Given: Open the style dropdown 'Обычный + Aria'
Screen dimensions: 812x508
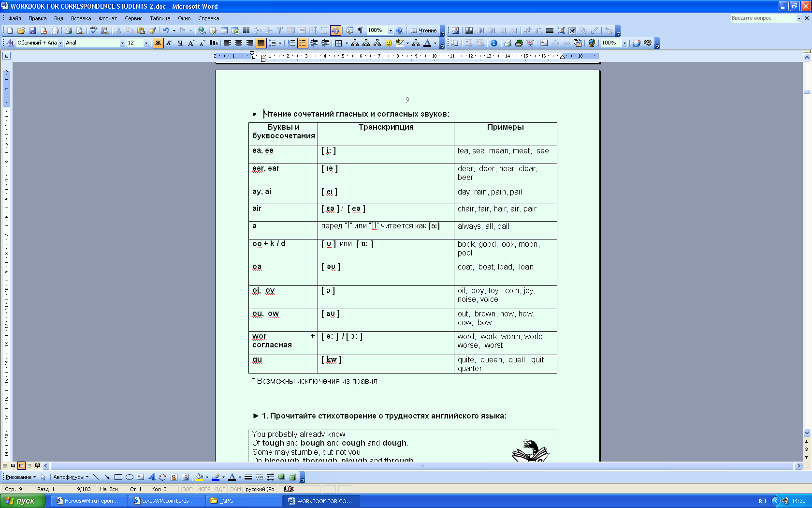Looking at the screenshot, I should click(60, 43).
